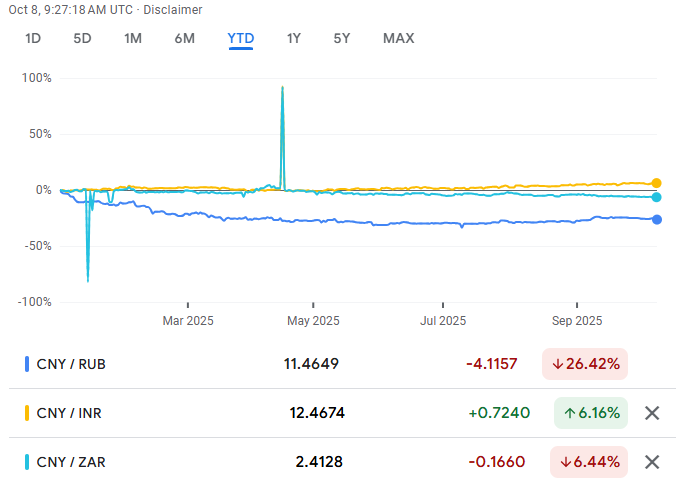
Task: Click the tall spike peak on chart
Action: click(x=283, y=88)
